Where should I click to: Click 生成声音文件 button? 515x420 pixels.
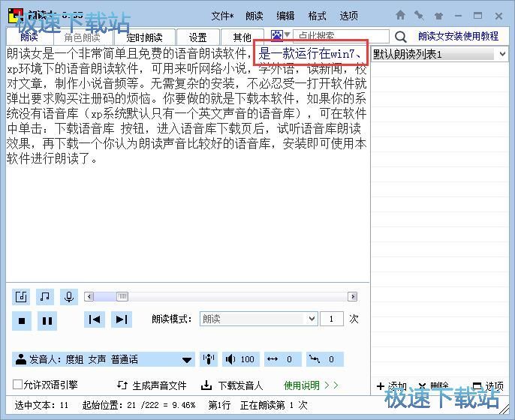(x=152, y=385)
